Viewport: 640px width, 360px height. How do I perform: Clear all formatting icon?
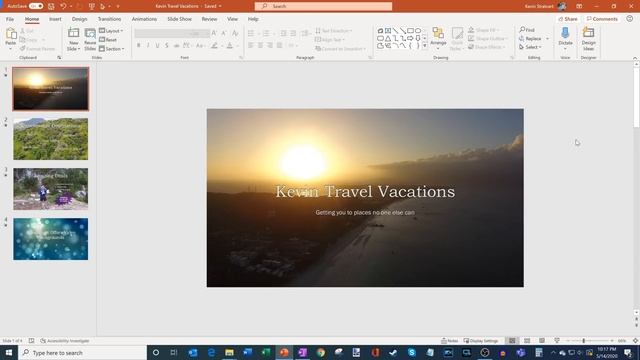235,33
